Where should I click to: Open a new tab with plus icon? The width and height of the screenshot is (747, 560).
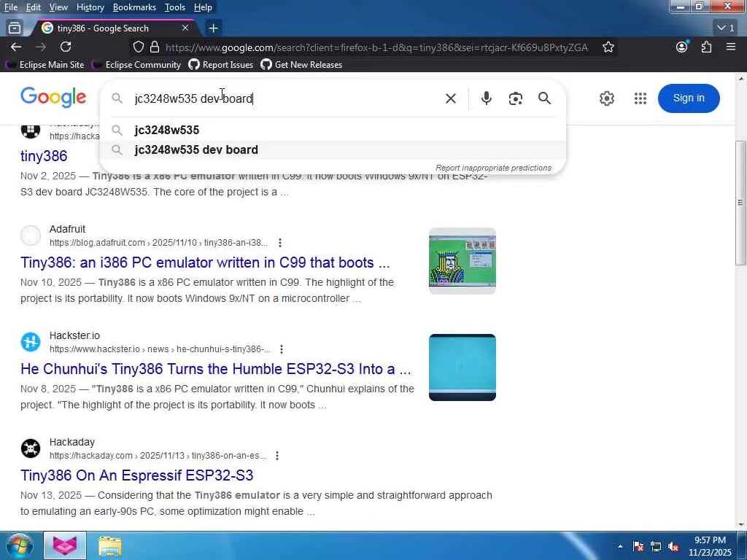pos(214,28)
